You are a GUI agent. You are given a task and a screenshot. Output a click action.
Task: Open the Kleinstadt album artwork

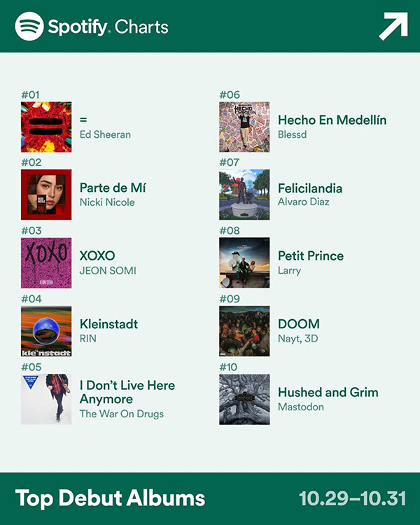click(46, 331)
